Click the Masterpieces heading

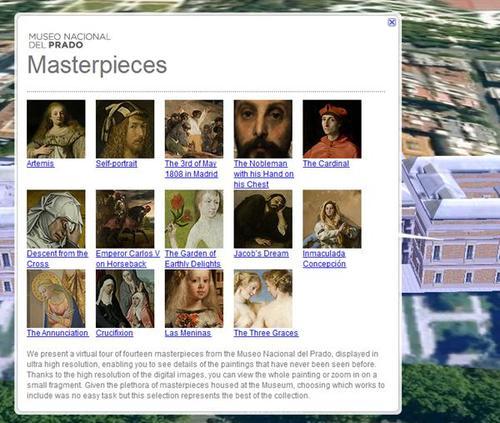pos(97,65)
